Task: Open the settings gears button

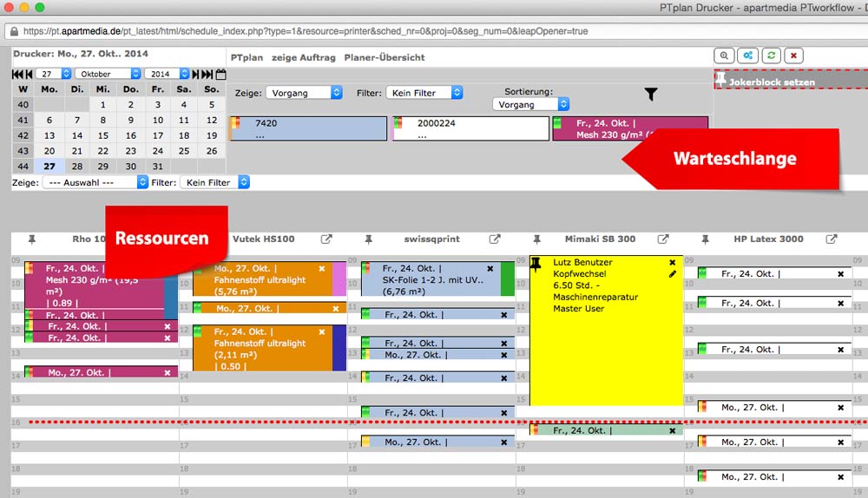Action: (x=748, y=56)
